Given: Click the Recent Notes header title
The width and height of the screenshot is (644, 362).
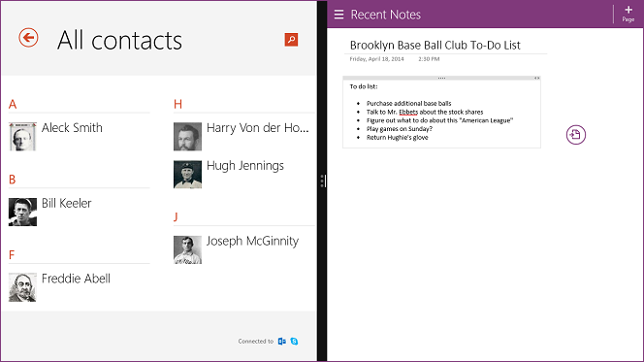Looking at the screenshot, I should 386,15.
